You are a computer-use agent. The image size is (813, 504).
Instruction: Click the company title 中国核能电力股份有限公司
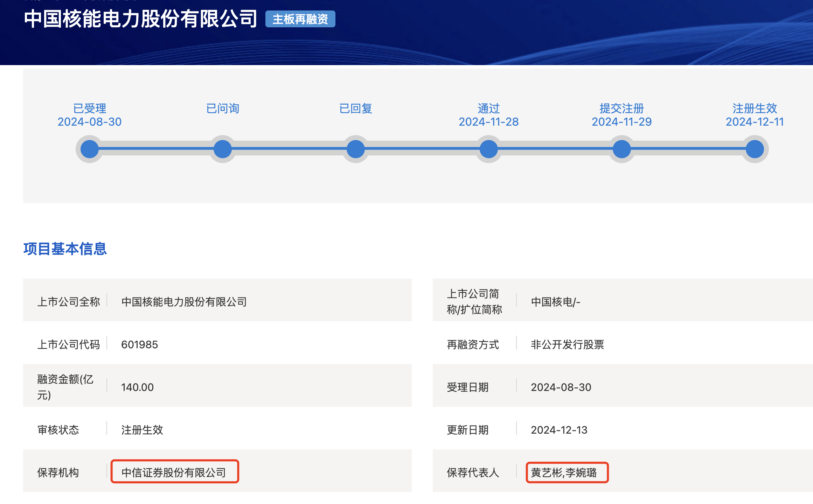[141, 19]
